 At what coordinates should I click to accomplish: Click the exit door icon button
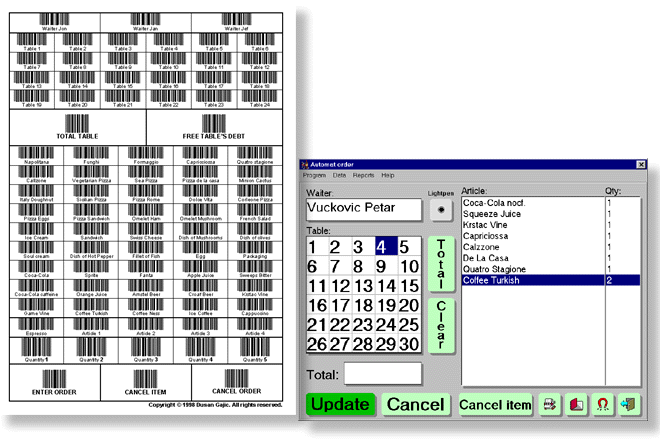click(629, 405)
